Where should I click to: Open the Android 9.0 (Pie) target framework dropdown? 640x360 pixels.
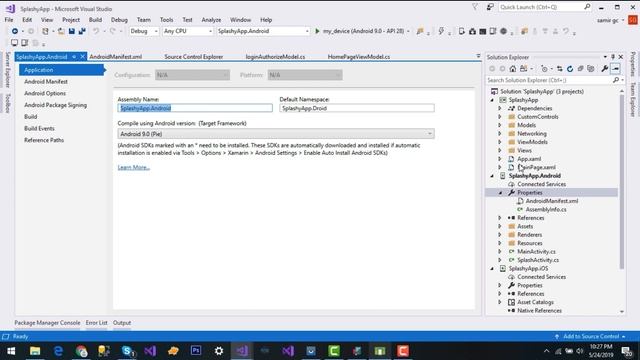276,134
